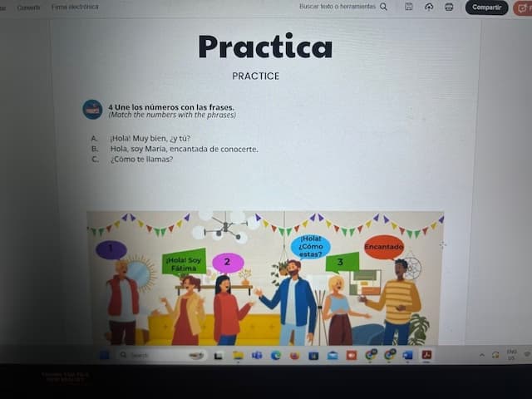Click the headphones icon in the system tray
Screen dimensions: 532x399
[x=495, y=355]
